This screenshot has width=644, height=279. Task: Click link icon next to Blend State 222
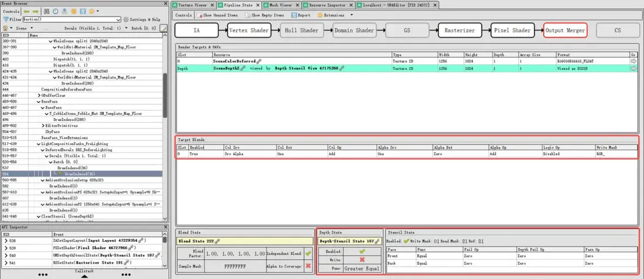(x=217, y=241)
